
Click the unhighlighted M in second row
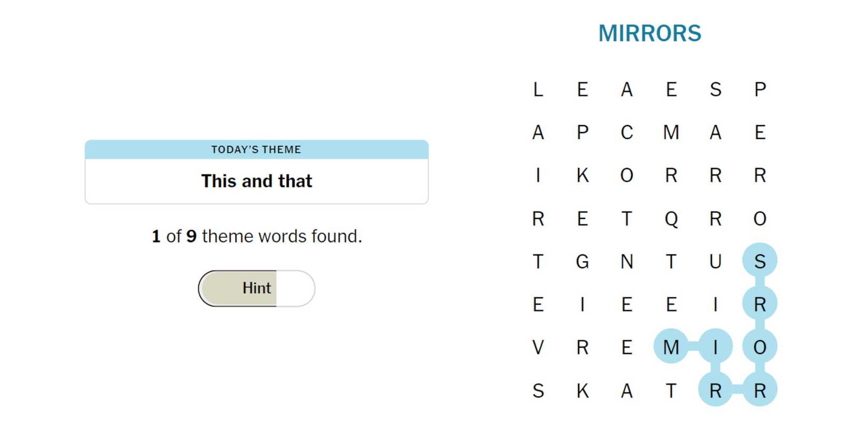point(671,133)
